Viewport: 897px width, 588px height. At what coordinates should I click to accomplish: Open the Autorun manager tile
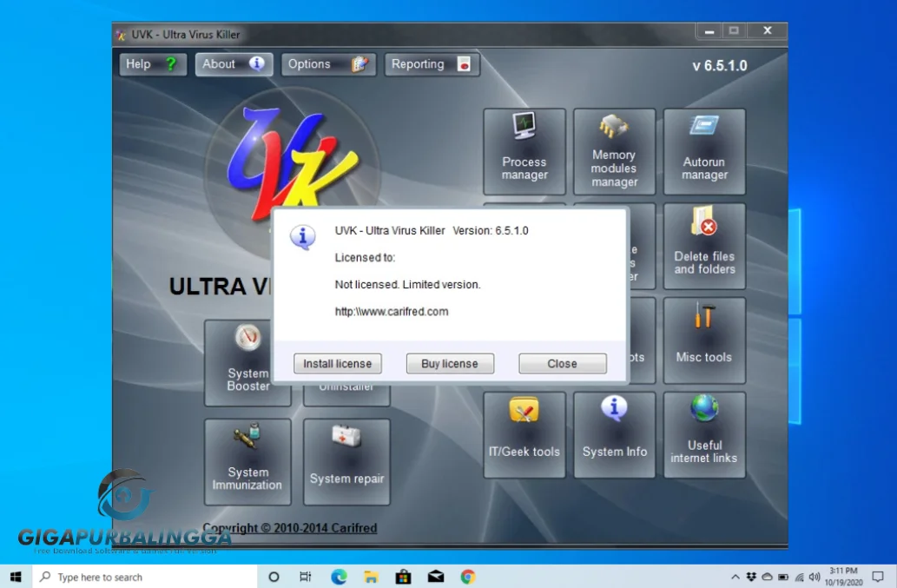704,152
